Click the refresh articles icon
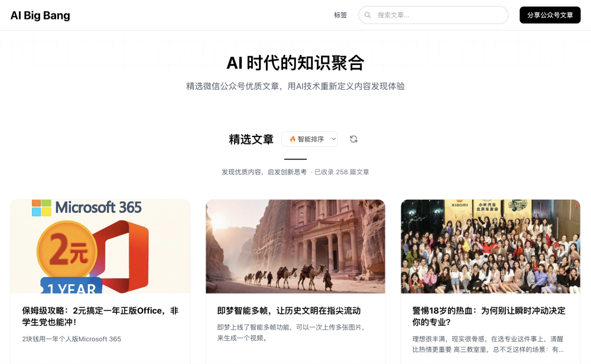The image size is (591, 364). click(353, 139)
